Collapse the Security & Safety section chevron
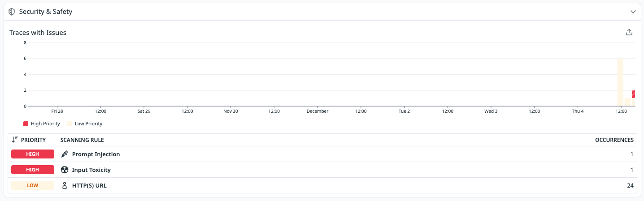Image resolution: width=644 pixels, height=201 pixels. (x=633, y=12)
